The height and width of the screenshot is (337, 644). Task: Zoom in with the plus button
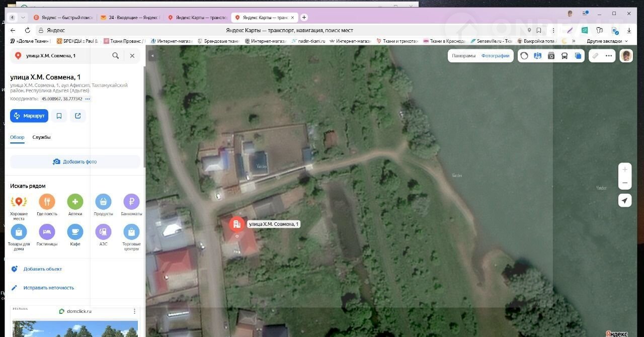point(625,170)
